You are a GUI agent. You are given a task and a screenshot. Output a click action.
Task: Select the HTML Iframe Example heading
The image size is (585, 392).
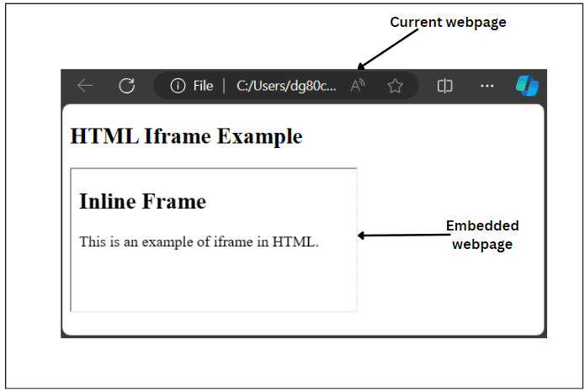click(x=186, y=136)
